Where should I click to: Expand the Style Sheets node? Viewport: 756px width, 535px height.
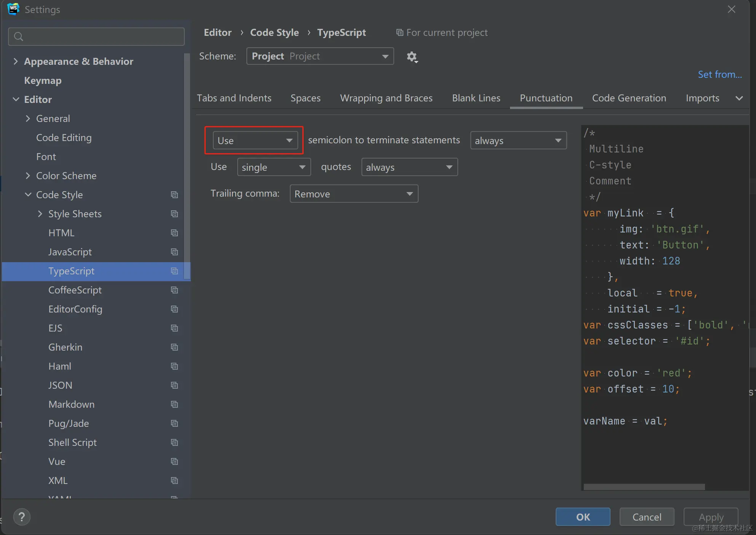[x=40, y=214]
